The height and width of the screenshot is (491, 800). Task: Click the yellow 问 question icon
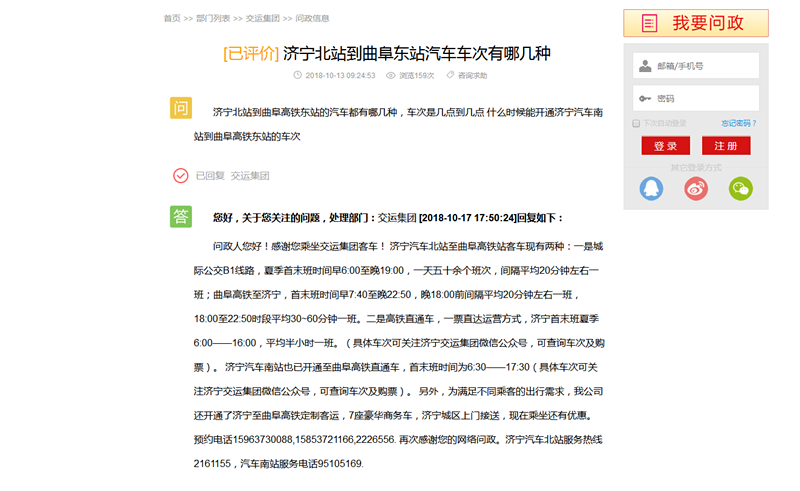click(181, 108)
